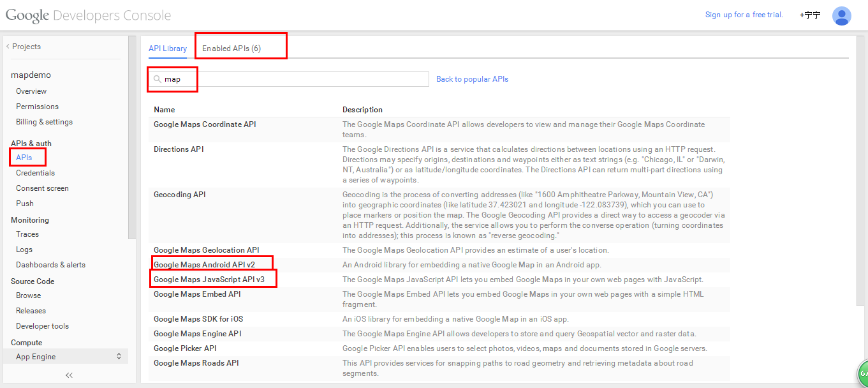The height and width of the screenshot is (388, 868).
Task: Open Traces in the sidebar
Action: point(27,234)
